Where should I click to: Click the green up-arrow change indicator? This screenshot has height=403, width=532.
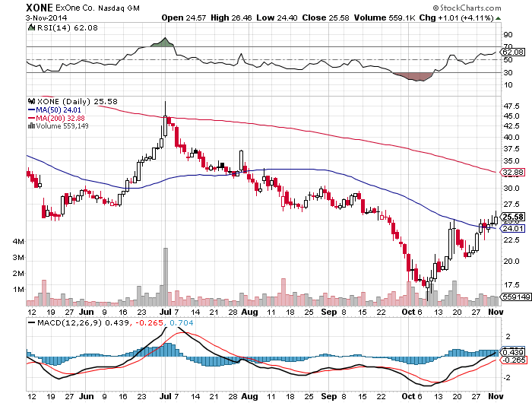[x=498, y=18]
